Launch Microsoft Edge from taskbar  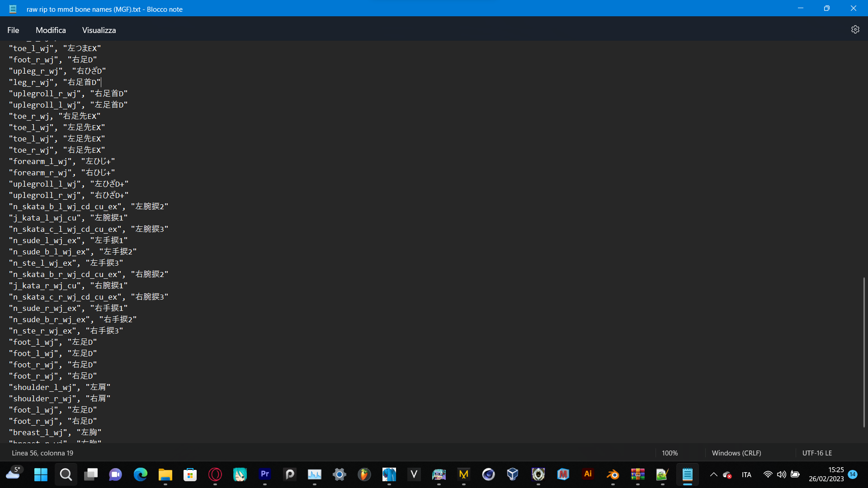(141, 474)
